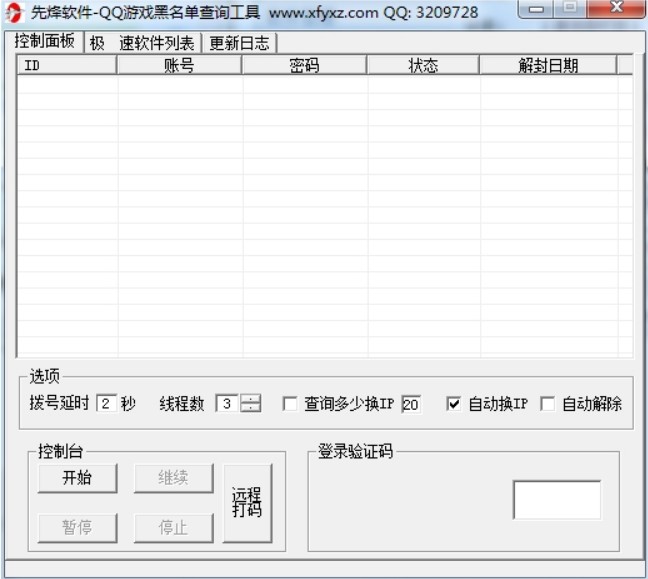
Task: Click the red app icon in title bar
Action: (14, 12)
